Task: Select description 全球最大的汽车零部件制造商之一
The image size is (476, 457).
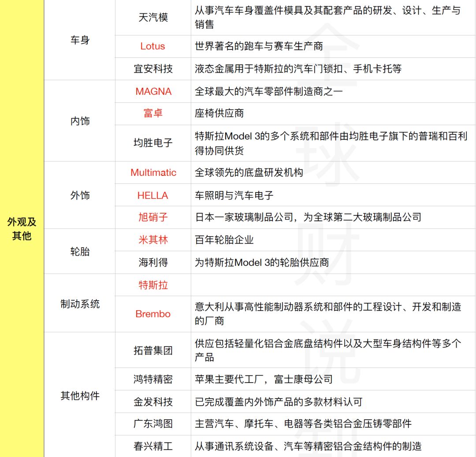Action: pos(269,91)
